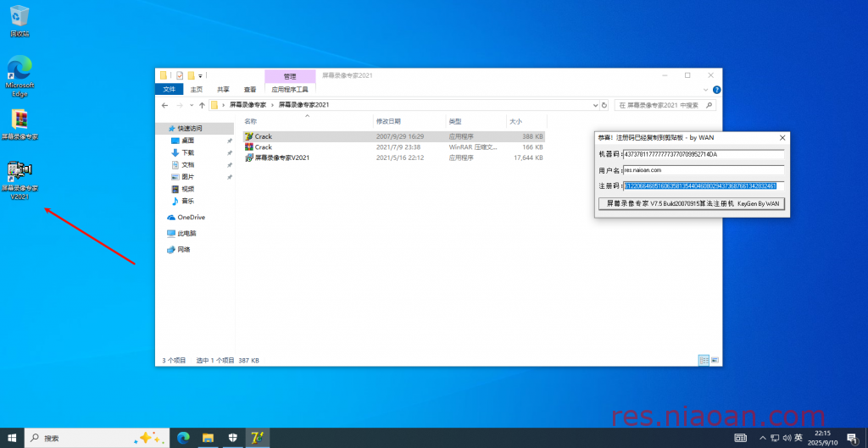The width and height of the screenshot is (868, 448).
Task: Go up one folder level arrow
Action: pyautogui.click(x=202, y=105)
